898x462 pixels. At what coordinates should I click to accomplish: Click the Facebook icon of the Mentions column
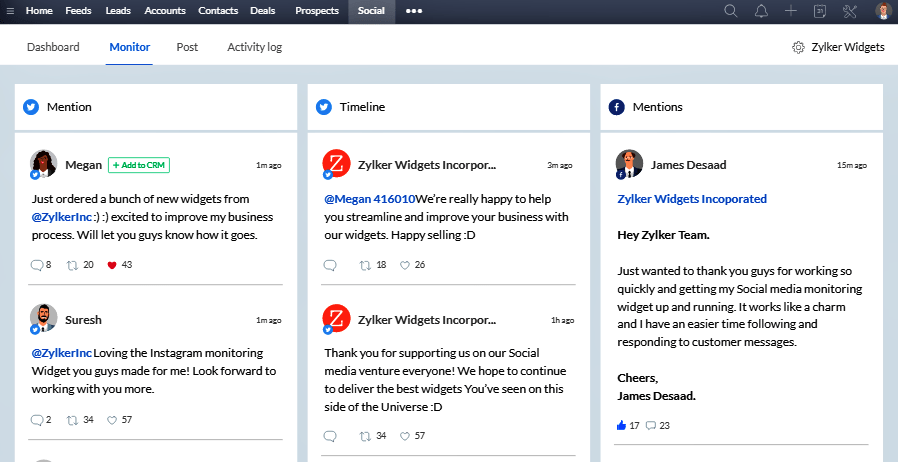pos(616,107)
